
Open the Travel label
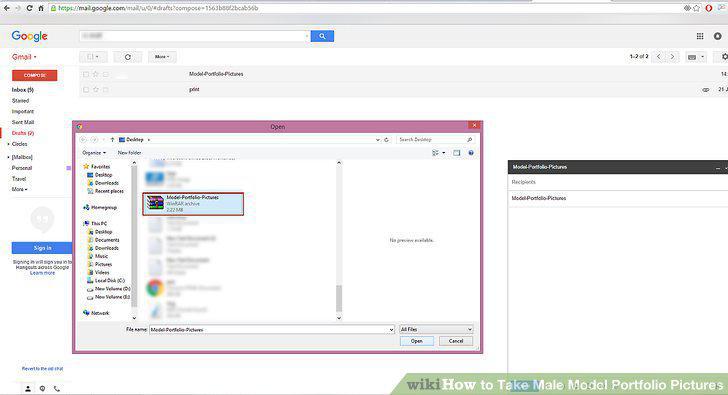click(x=19, y=179)
